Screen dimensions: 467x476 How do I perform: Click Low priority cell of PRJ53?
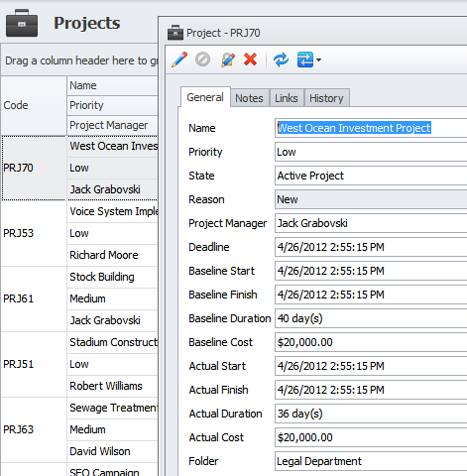tap(112, 233)
